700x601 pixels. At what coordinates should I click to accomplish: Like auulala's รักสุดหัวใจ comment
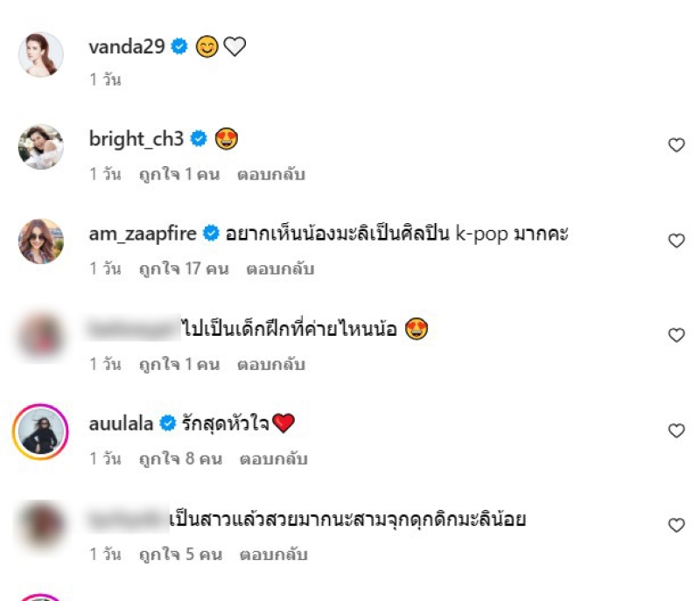click(676, 430)
